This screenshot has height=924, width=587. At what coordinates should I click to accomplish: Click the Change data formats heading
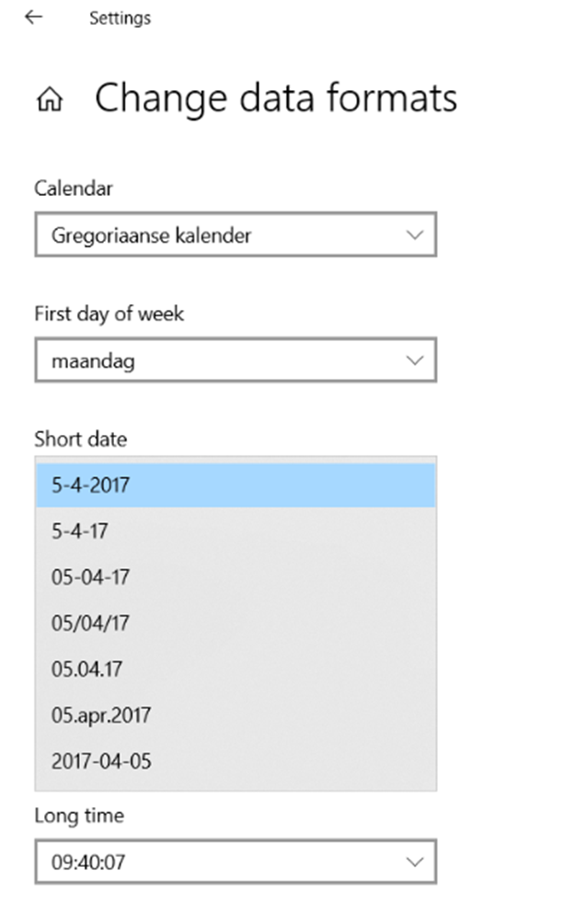point(276,98)
